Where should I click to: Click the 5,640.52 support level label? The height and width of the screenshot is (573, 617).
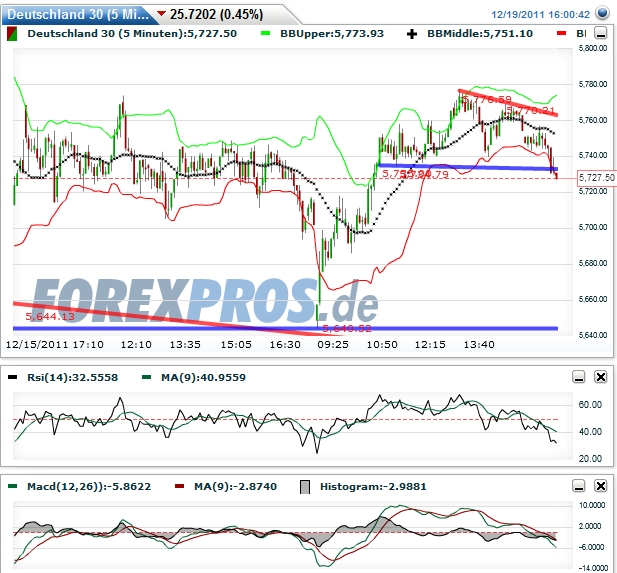tap(347, 328)
